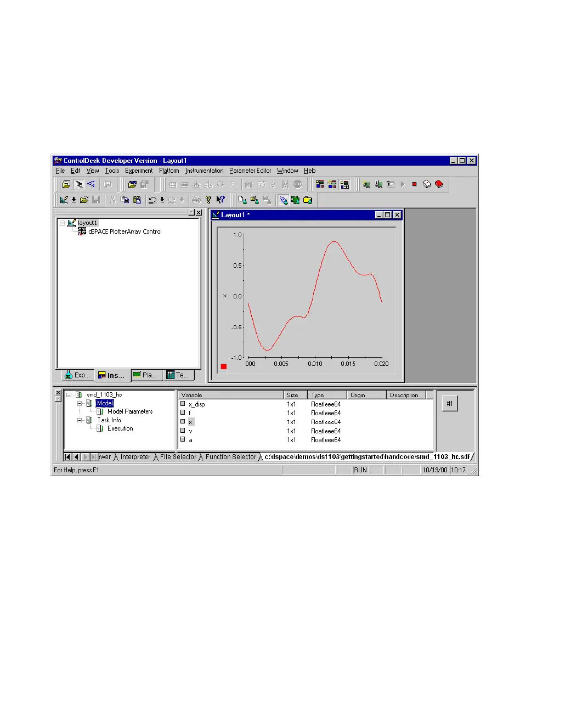This screenshot has width=588, height=712.
Task: Click the dropdown arrow next to Undo
Action: click(x=162, y=200)
